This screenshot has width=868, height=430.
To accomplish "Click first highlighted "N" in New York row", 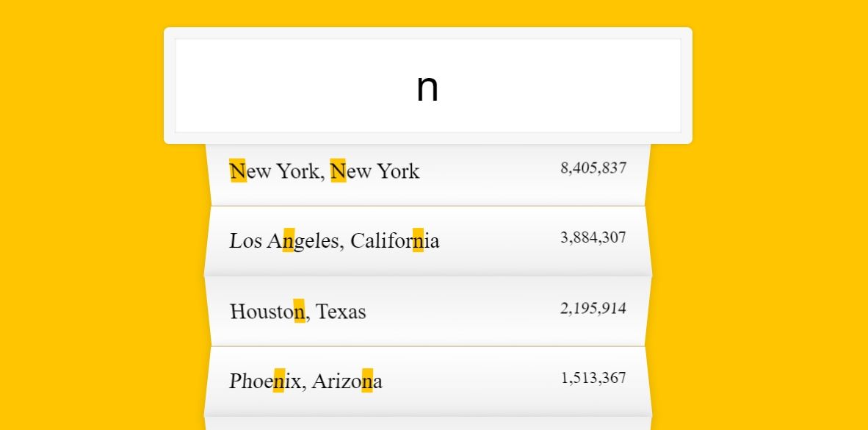I will [x=237, y=171].
